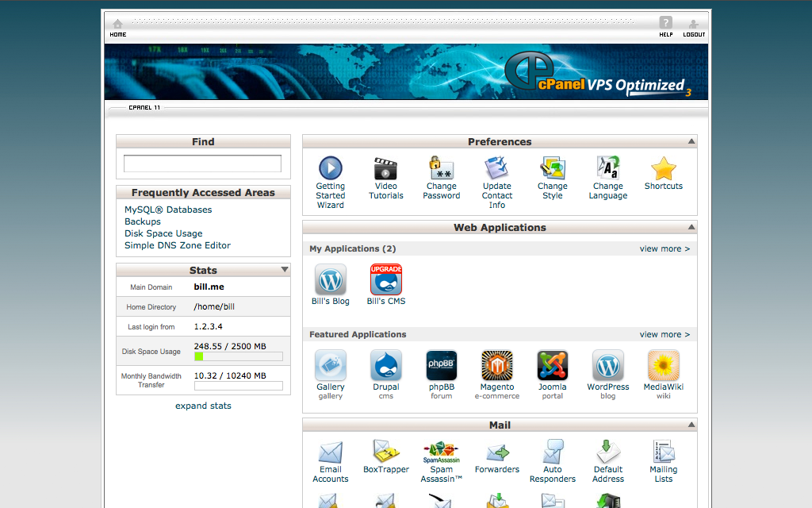The image size is (812, 508).
Task: Click view more for My Applications
Action: point(665,248)
